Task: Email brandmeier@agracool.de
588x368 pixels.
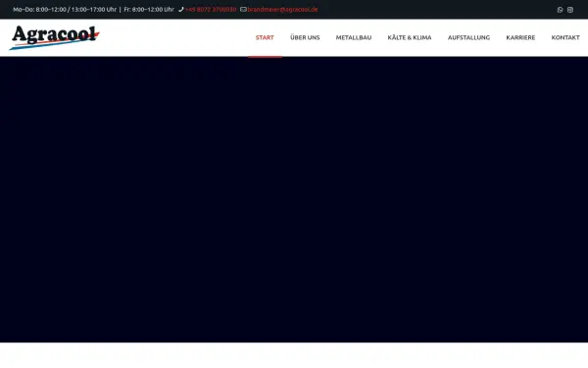Action: click(282, 10)
